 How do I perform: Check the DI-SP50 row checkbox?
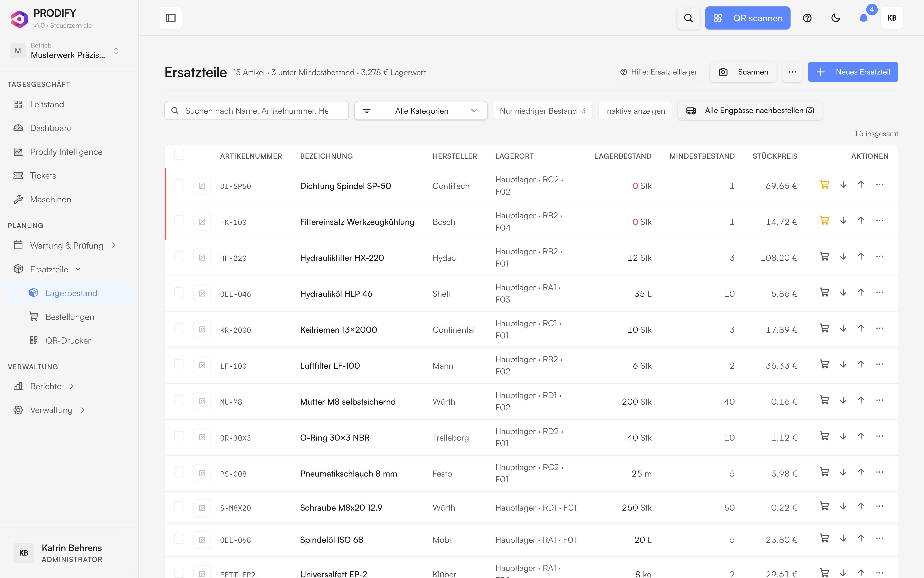click(x=179, y=185)
